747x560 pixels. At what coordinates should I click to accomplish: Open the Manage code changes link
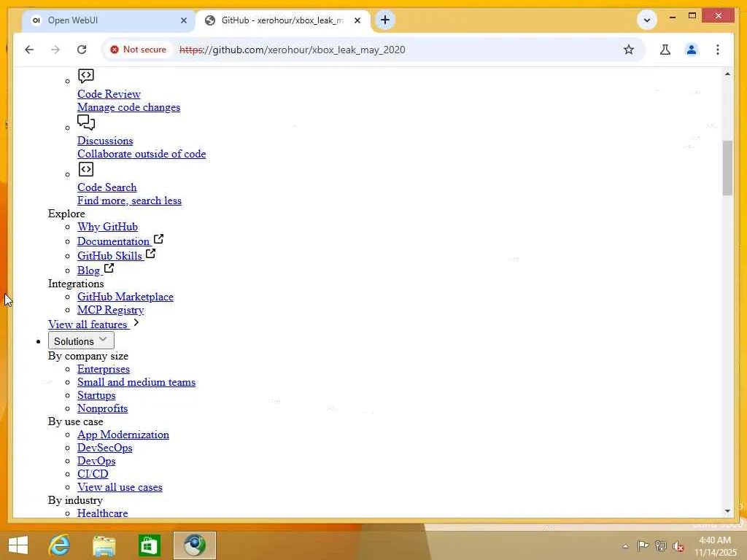[x=128, y=107]
